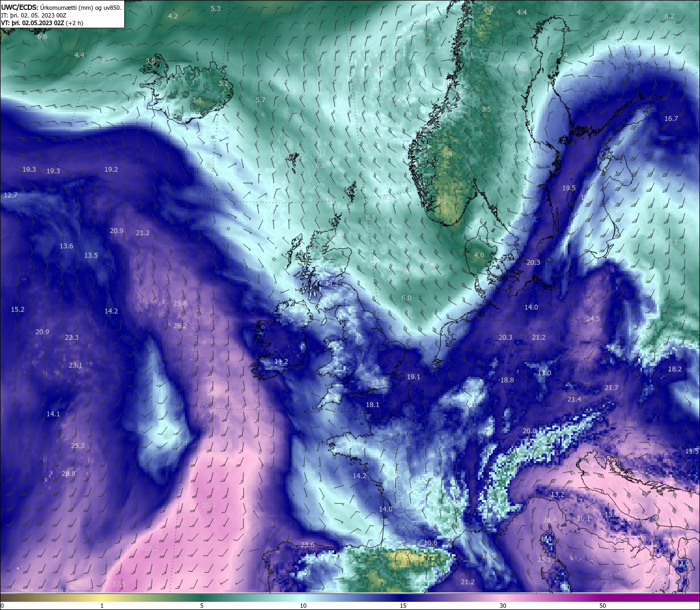
Task: Click the value "3.2" over Iceland
Action: tap(223, 84)
